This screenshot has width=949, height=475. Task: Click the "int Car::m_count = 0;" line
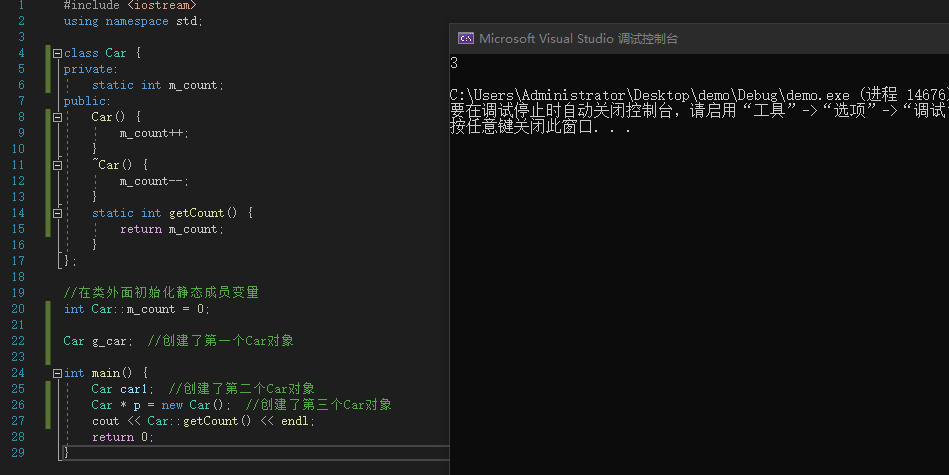click(x=137, y=309)
